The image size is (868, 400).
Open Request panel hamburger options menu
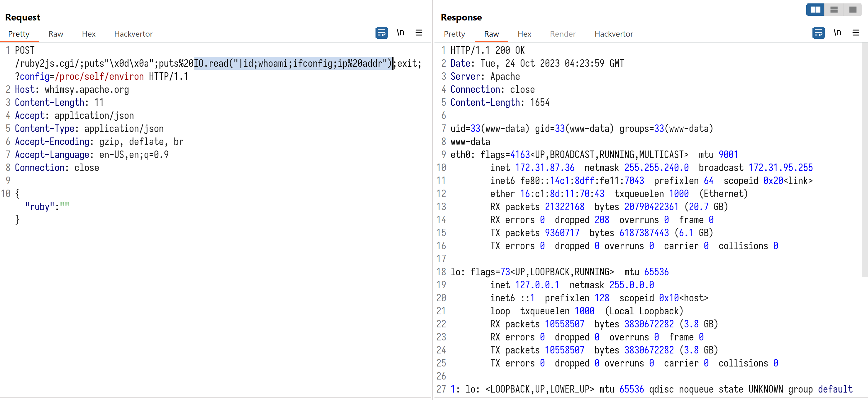[419, 33]
